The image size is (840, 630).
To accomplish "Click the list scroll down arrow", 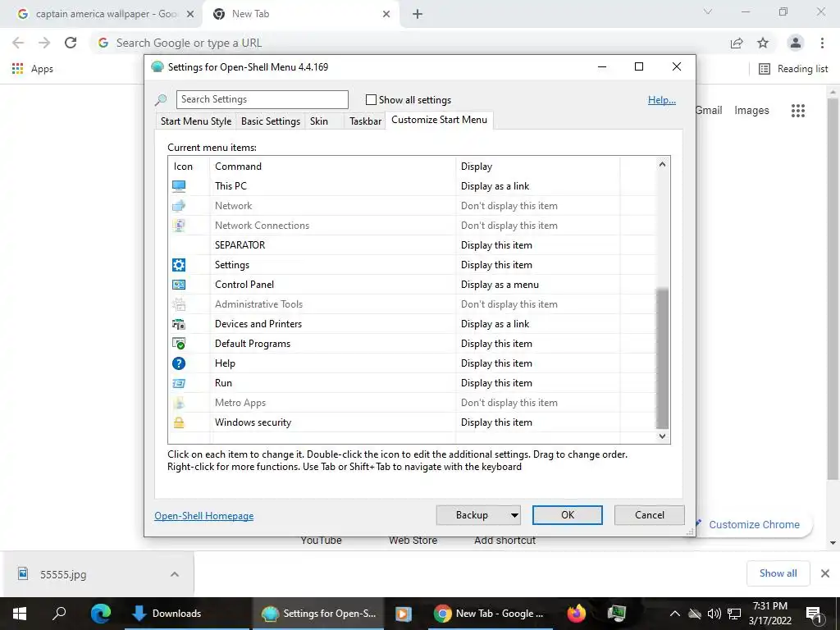I will pyautogui.click(x=662, y=436).
